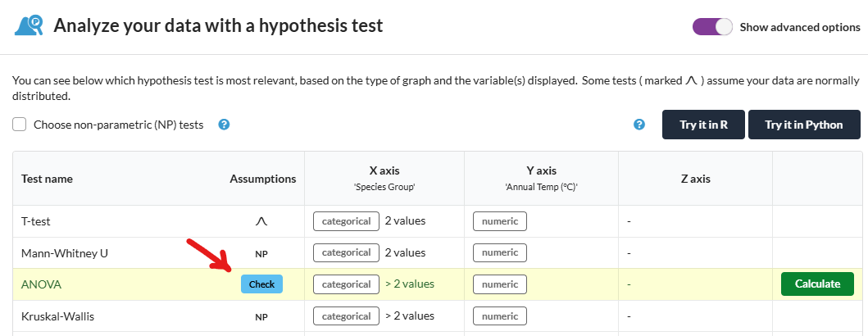868x336 pixels.
Task: Click the Y axis 'Annual Temp' column header
Action: click(542, 178)
